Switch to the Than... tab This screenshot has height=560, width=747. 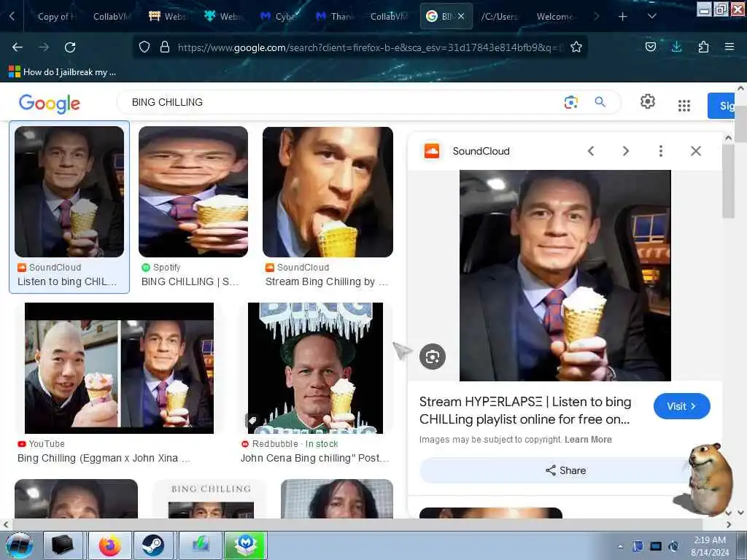click(334, 17)
